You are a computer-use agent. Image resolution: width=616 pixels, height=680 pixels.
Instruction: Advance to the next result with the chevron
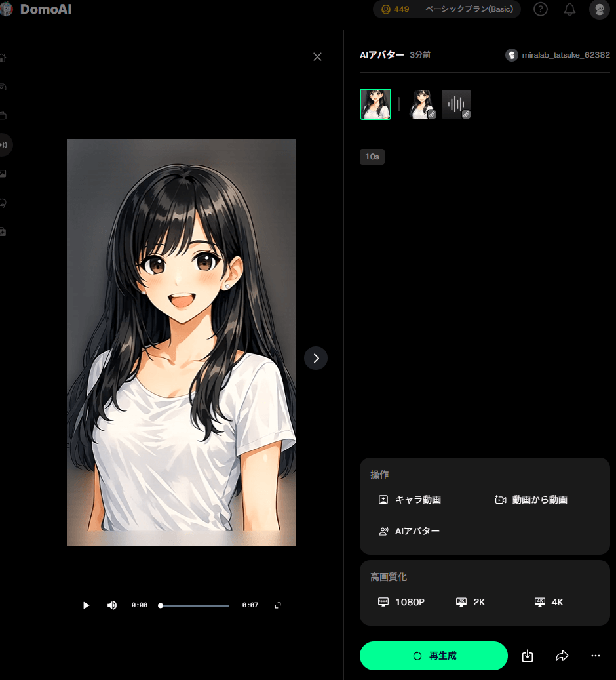pos(316,358)
